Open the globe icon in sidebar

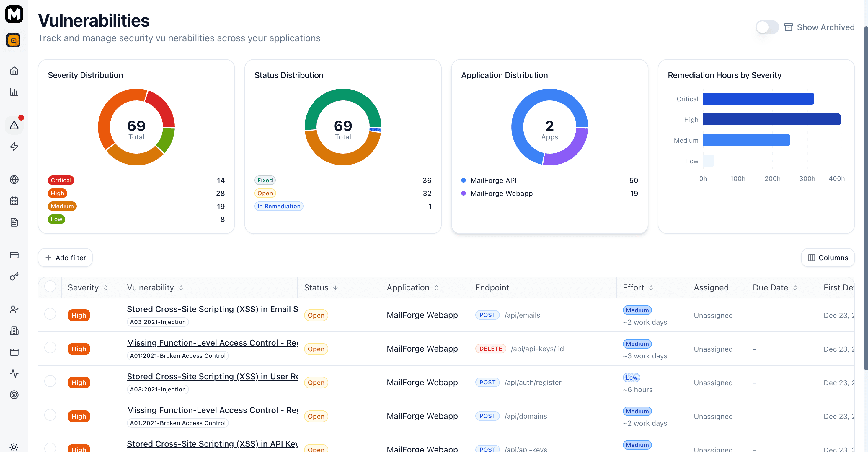point(14,180)
